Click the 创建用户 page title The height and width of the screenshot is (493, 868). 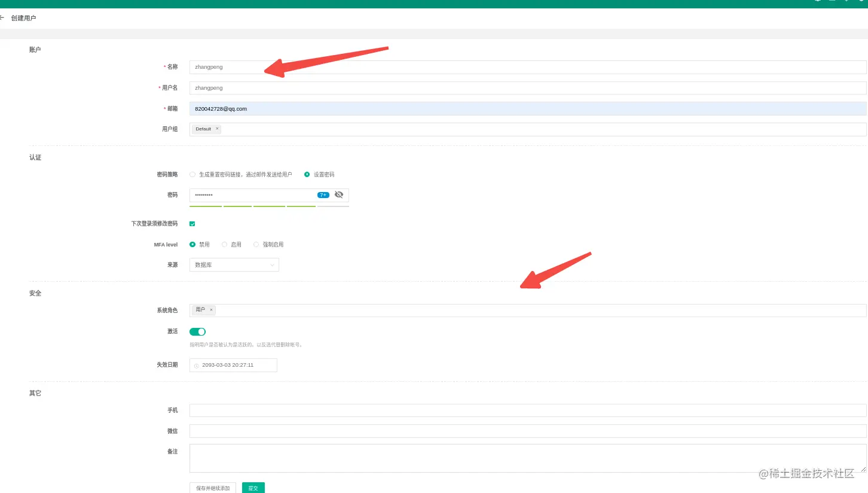click(x=23, y=19)
